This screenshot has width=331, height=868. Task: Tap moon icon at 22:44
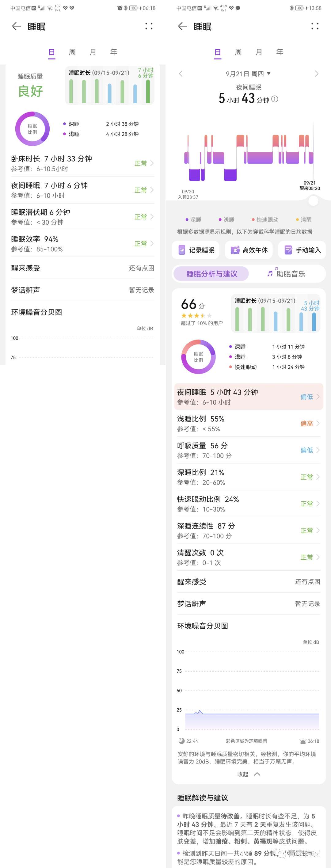(x=182, y=741)
